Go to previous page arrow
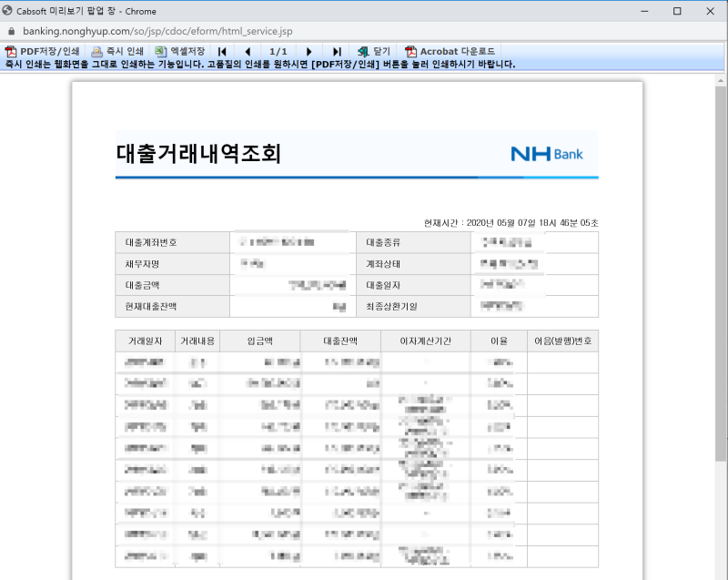The width and height of the screenshot is (728, 580). (x=248, y=52)
